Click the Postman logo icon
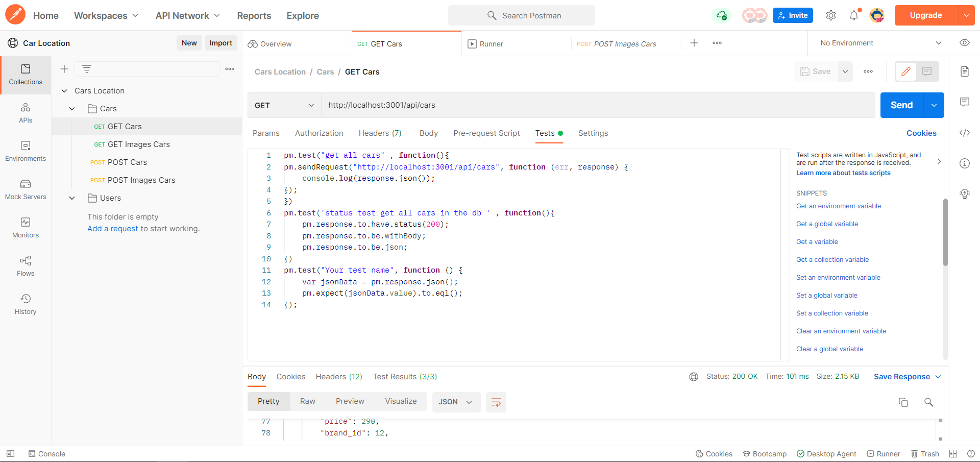 (15, 15)
